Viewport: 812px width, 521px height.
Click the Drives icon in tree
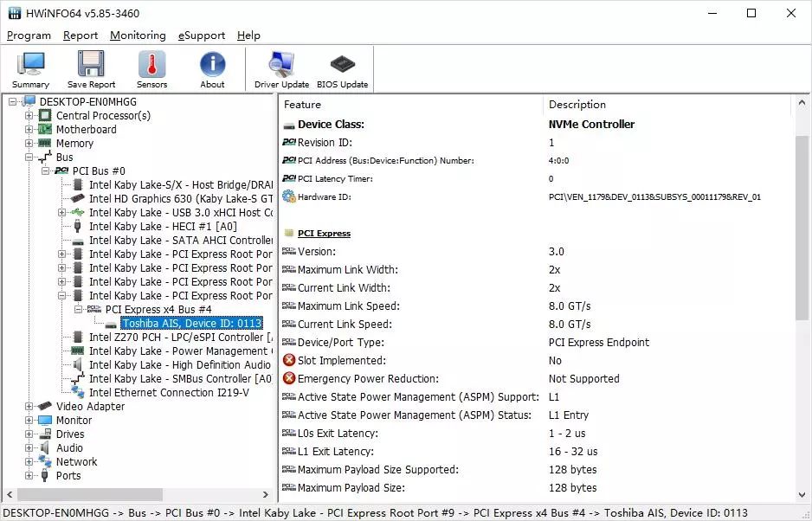pos(45,434)
